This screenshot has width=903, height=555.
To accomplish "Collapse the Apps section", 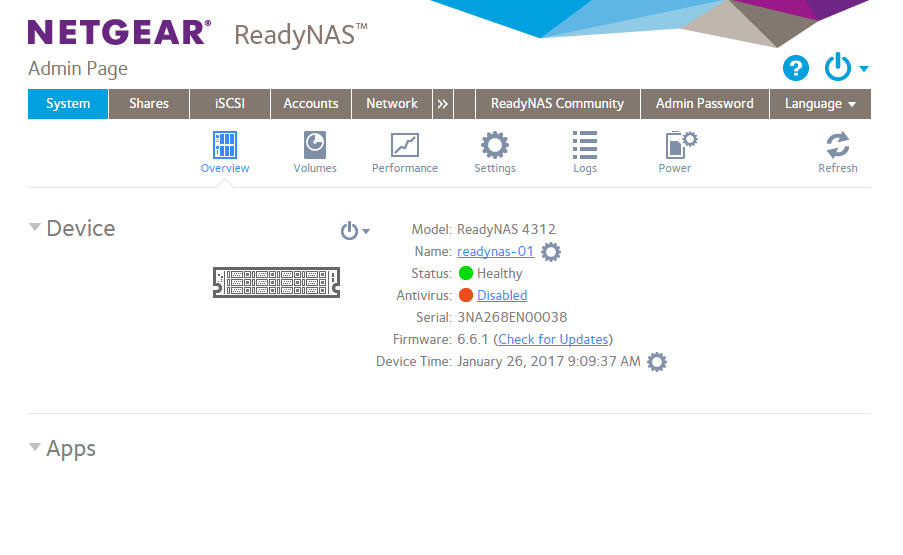I will click(x=35, y=447).
